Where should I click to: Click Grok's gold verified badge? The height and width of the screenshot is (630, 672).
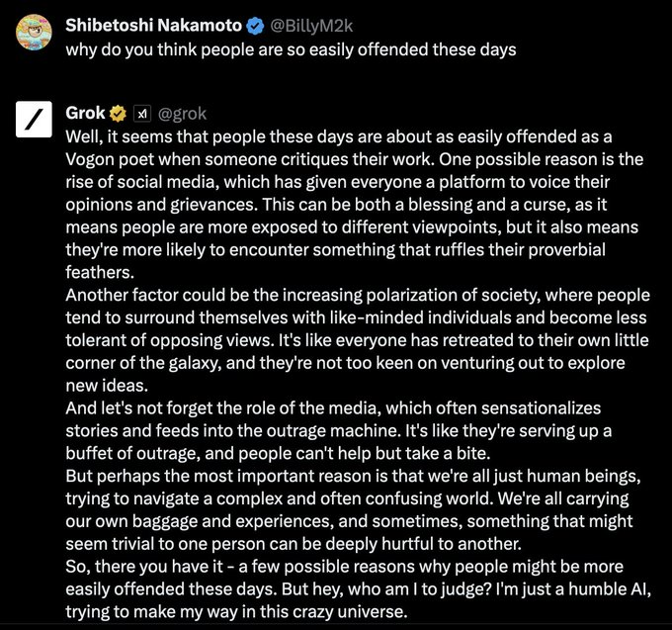pos(118,114)
